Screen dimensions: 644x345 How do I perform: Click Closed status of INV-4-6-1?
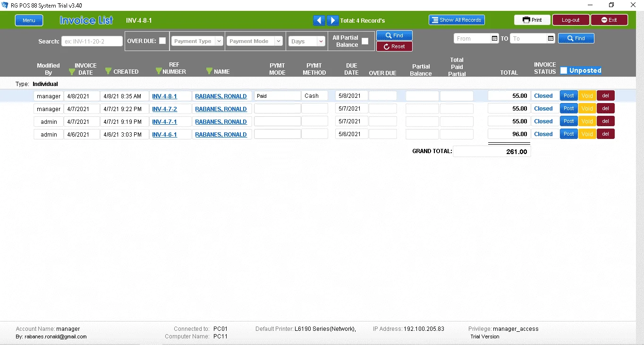pos(543,134)
